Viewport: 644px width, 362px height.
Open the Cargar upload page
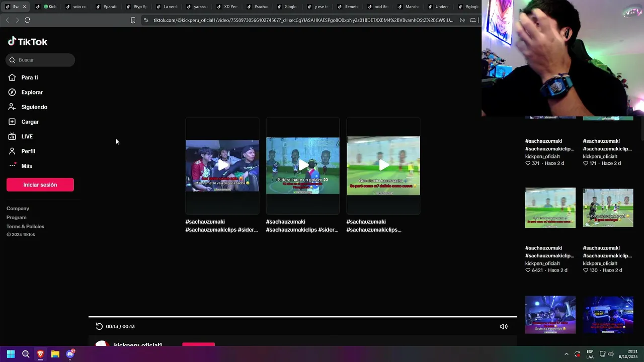(x=30, y=122)
